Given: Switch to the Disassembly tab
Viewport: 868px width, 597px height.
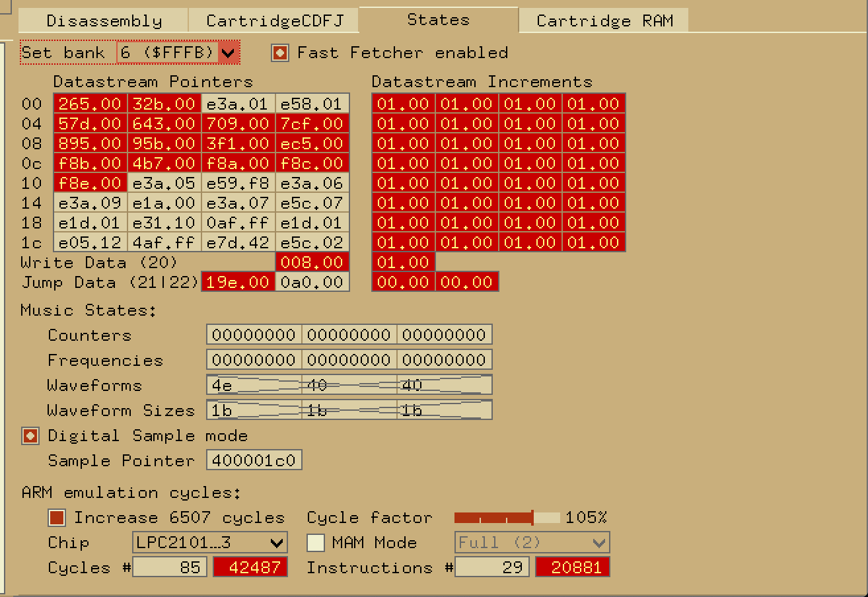Looking at the screenshot, I should (102, 20).
